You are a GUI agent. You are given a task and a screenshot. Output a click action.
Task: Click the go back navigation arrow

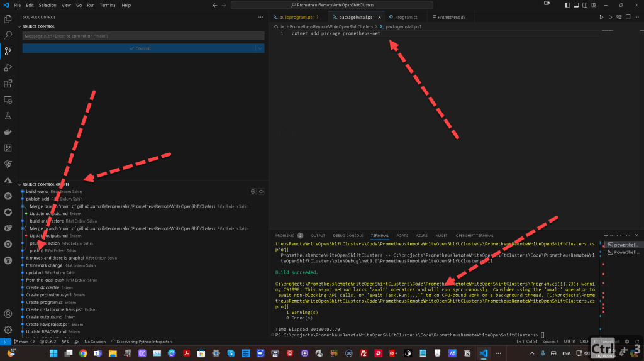(215, 5)
